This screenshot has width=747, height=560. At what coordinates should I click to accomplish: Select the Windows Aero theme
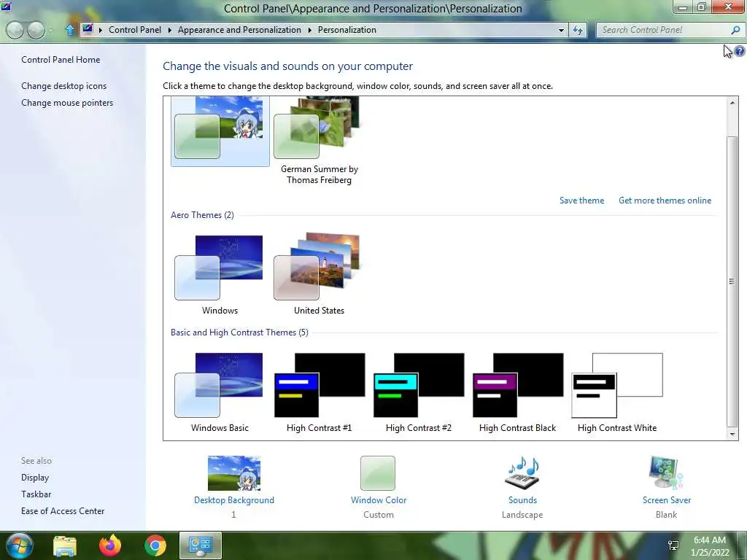point(219,274)
